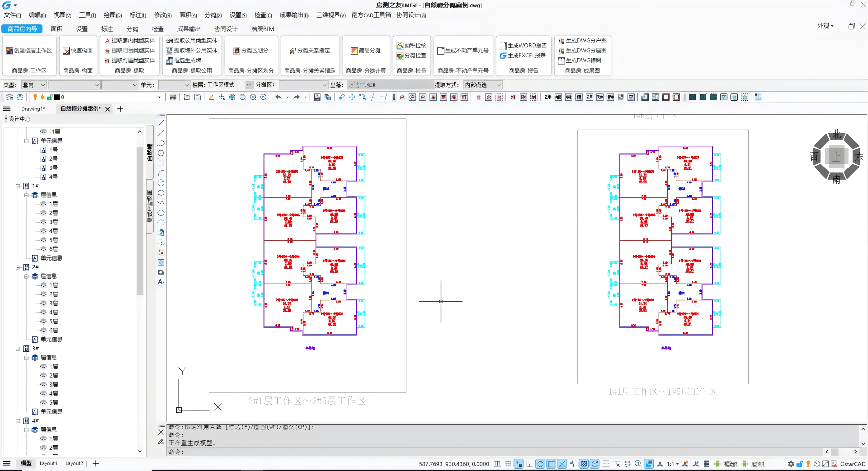868x471 pixels.
Task: Toggle grid display in status bar
Action: coord(508,464)
